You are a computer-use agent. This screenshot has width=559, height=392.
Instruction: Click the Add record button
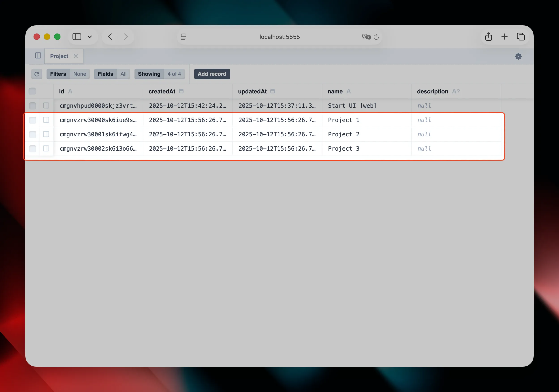211,74
